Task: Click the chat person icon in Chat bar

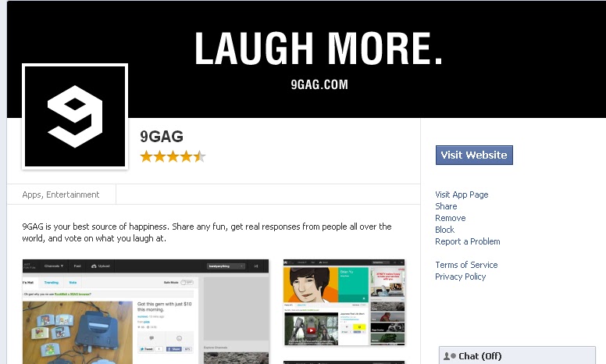Action: pos(450,356)
